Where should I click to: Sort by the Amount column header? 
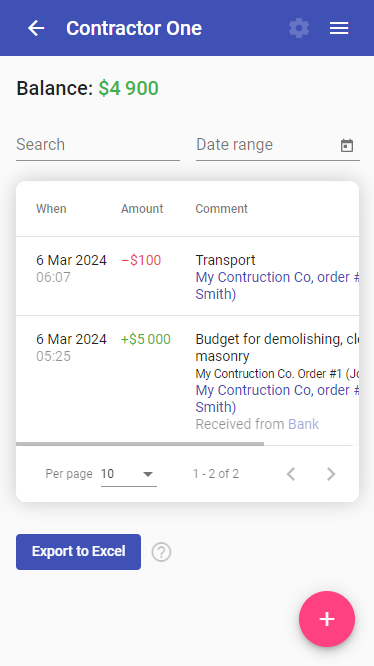pos(142,209)
